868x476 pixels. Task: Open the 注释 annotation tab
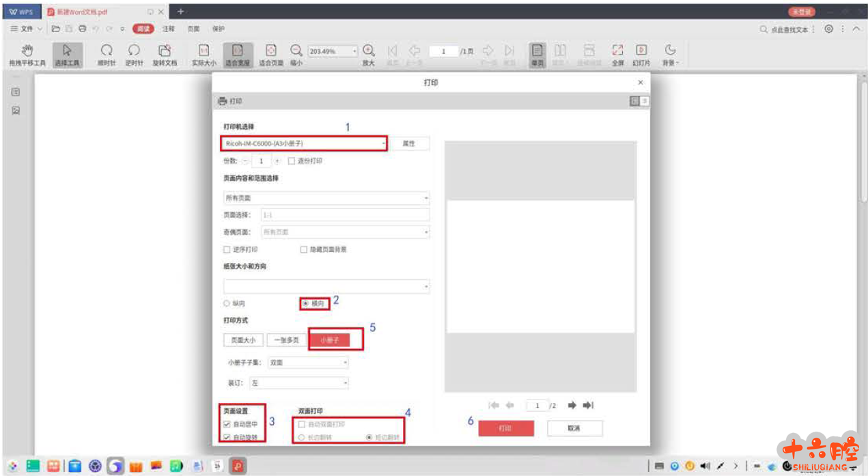point(168,29)
